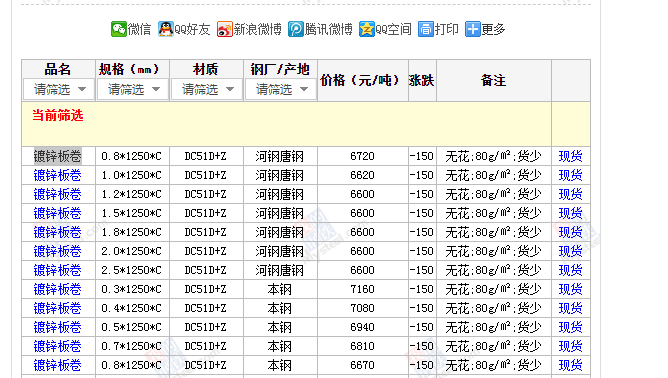
Task: Share via the WeChat (微信) icon
Action: pyautogui.click(x=118, y=29)
